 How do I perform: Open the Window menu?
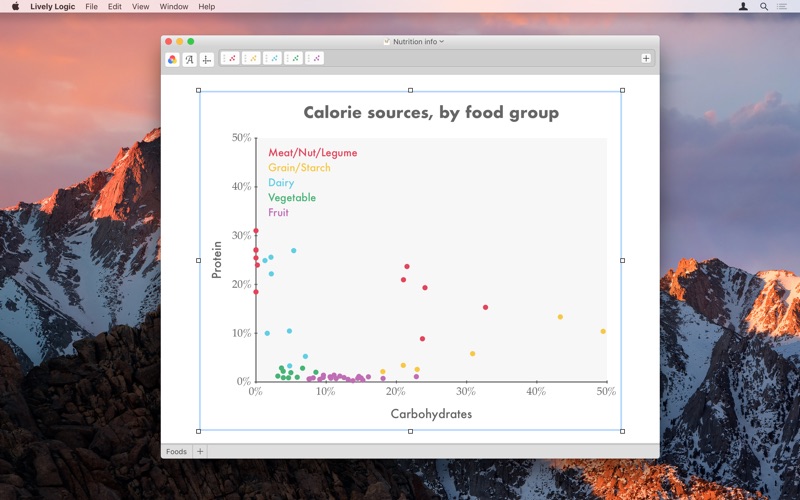pyautogui.click(x=174, y=7)
